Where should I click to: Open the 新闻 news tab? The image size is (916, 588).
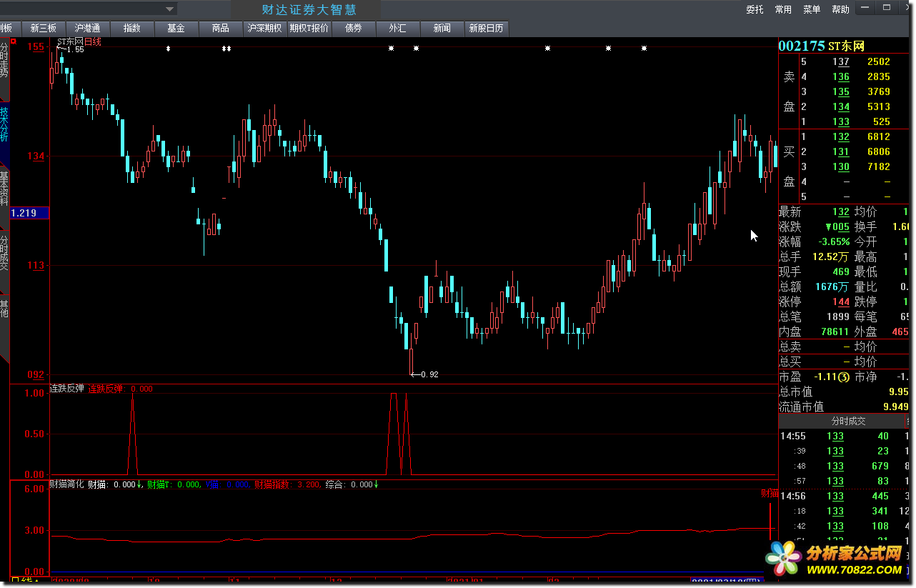[442, 29]
